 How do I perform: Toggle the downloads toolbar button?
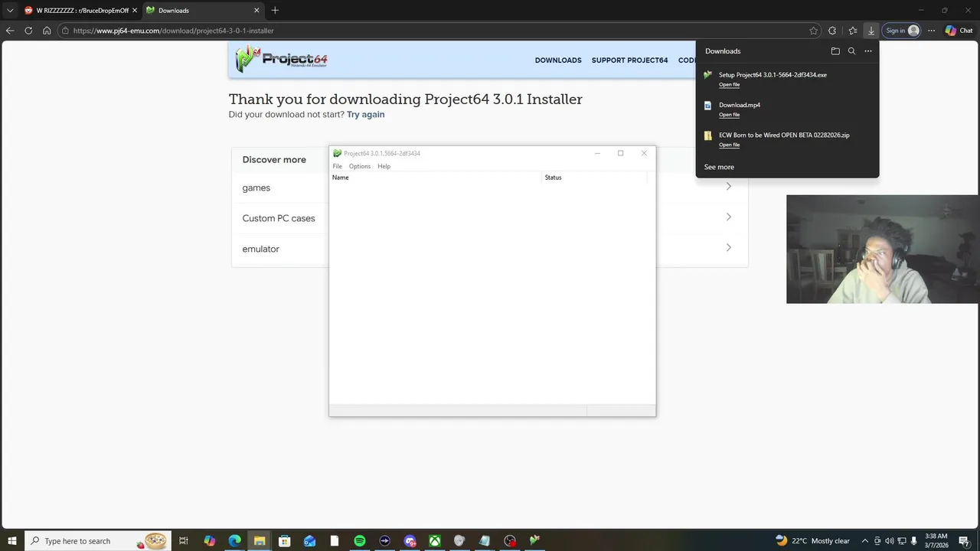pos(871,31)
